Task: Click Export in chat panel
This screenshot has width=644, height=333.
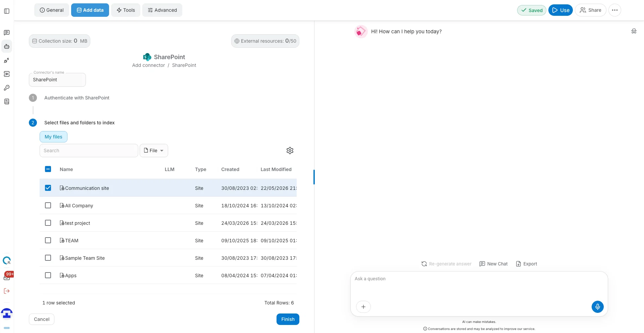Action: pos(527,264)
